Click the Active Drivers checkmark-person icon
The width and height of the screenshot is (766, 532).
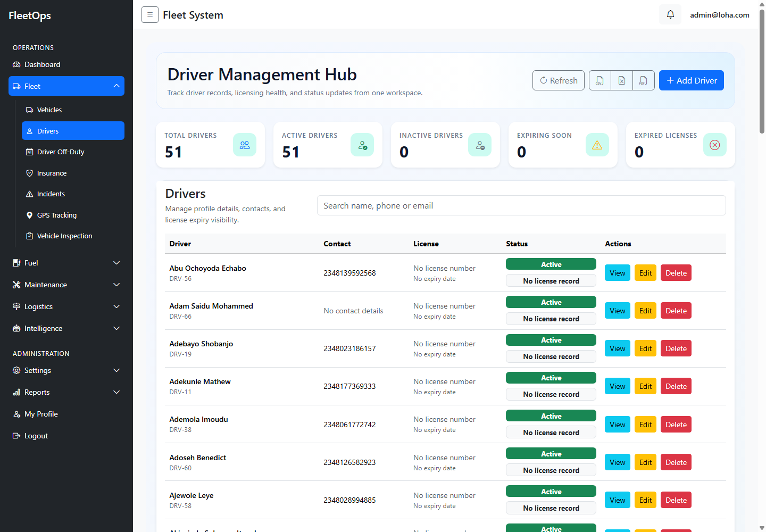click(x=362, y=145)
